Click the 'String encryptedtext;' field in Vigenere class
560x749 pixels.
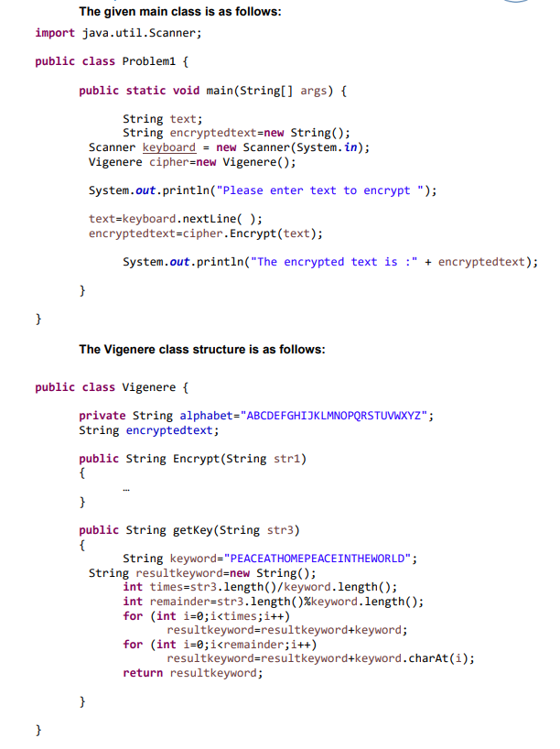click(149, 430)
